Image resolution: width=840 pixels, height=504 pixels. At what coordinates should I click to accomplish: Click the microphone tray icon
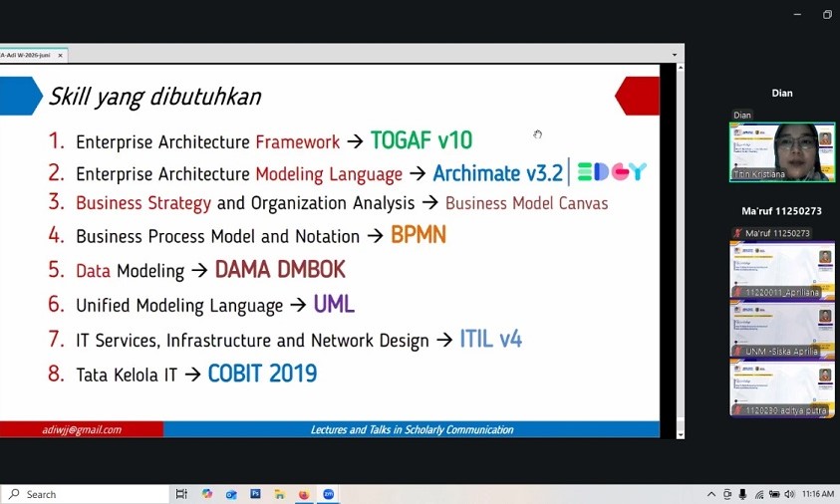[742, 494]
